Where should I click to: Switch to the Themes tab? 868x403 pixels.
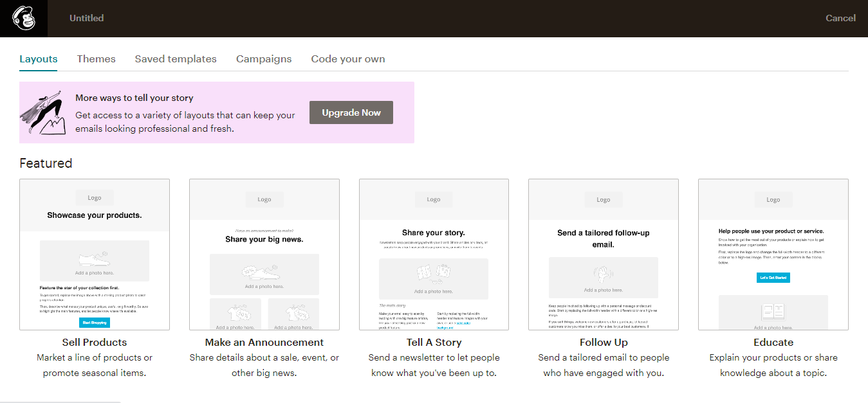click(x=96, y=58)
